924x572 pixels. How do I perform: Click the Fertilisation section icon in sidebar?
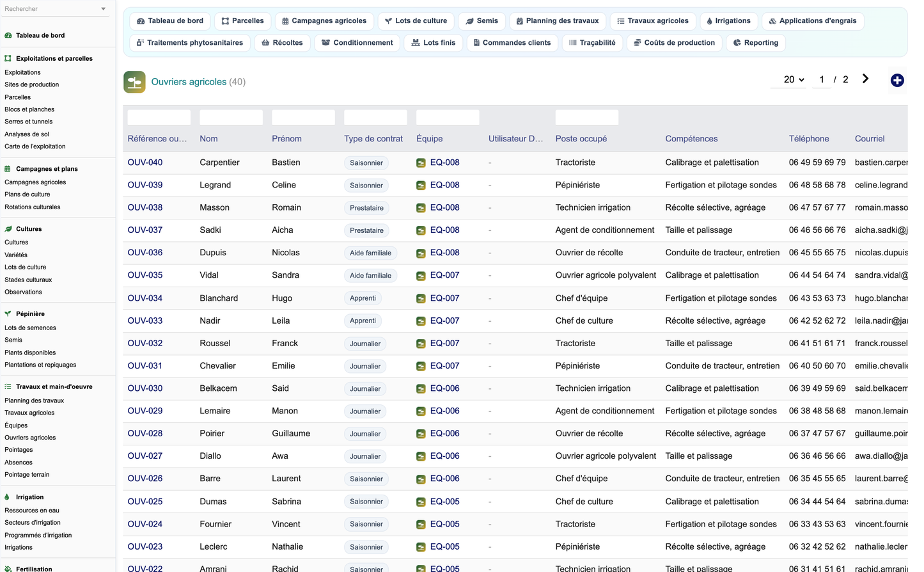coord(8,569)
